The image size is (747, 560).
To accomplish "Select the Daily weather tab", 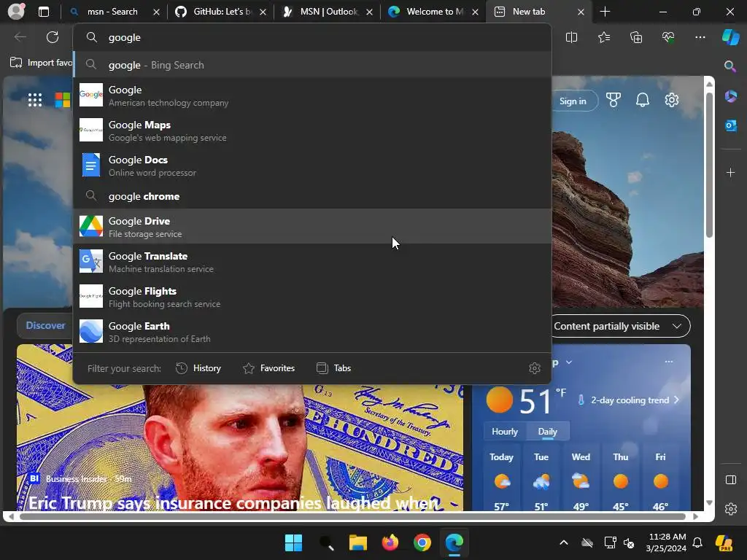I will 547,432.
